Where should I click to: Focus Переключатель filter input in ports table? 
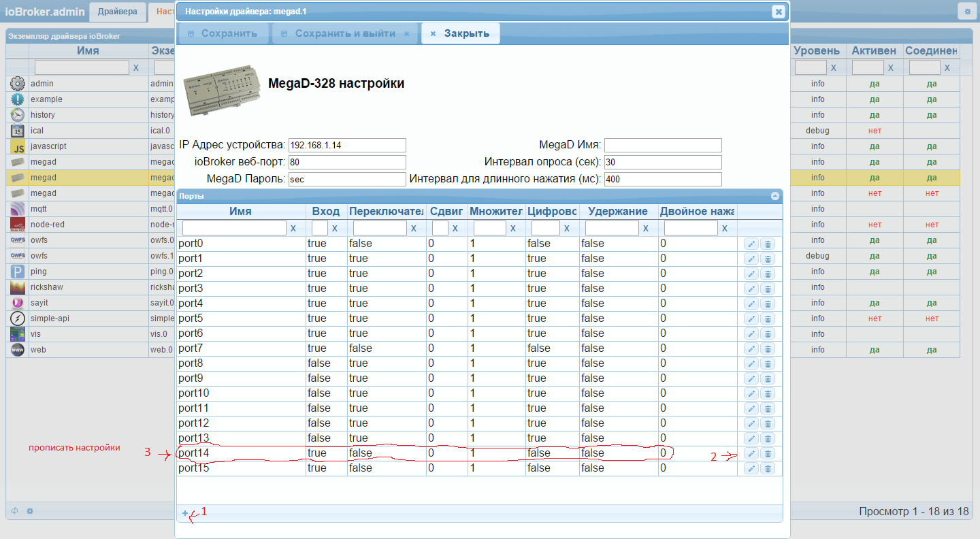[380, 228]
